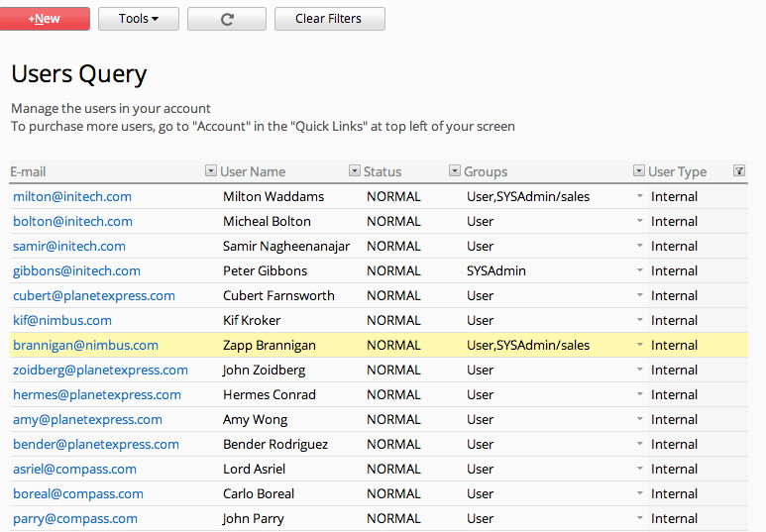The width and height of the screenshot is (766, 532).
Task: Open the parry@compass.com link
Action: [x=75, y=518]
